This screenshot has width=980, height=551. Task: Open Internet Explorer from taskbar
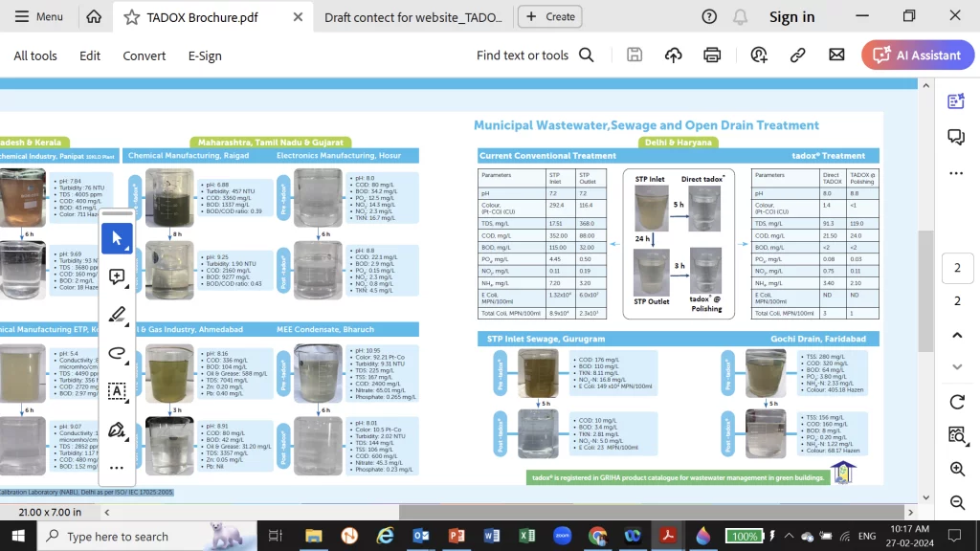point(385,536)
